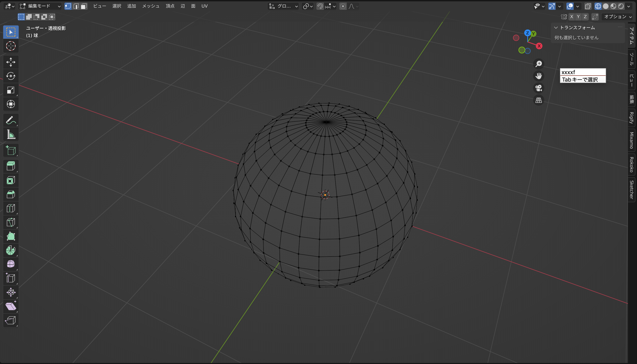Open the 選択 menu
This screenshot has width=637, height=364.
(x=117, y=6)
